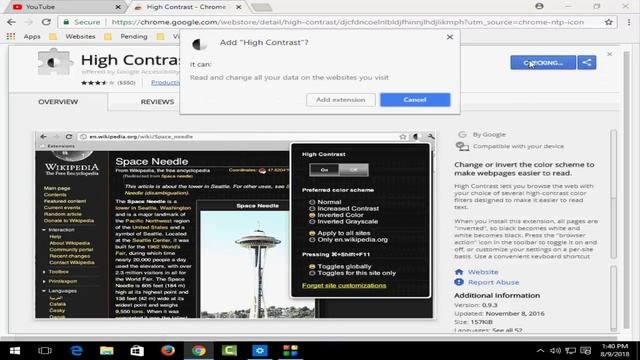Launch Firefox from the taskbar
The image size is (640, 360).
168,351
